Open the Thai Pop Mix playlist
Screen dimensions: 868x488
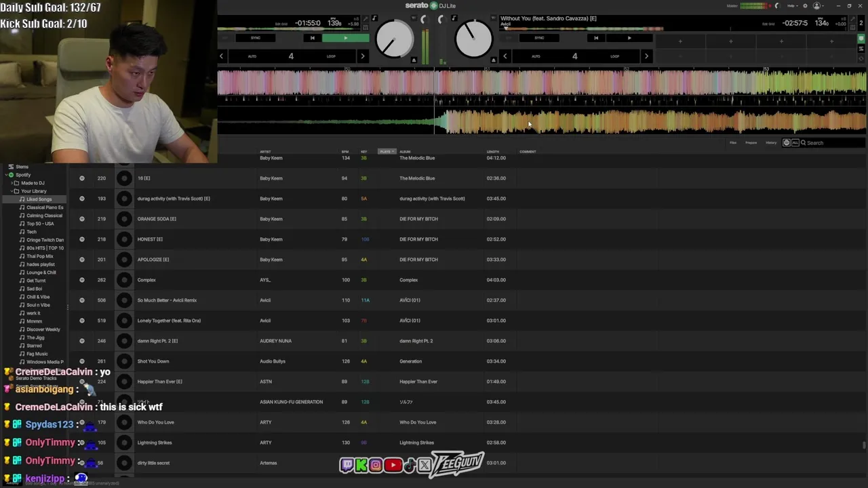40,256
